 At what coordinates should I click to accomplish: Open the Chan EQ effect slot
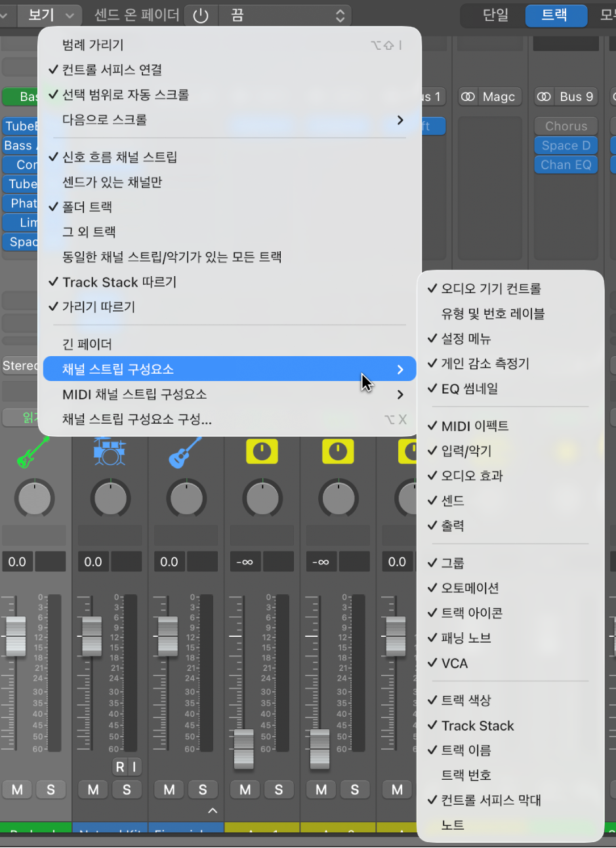point(566,165)
